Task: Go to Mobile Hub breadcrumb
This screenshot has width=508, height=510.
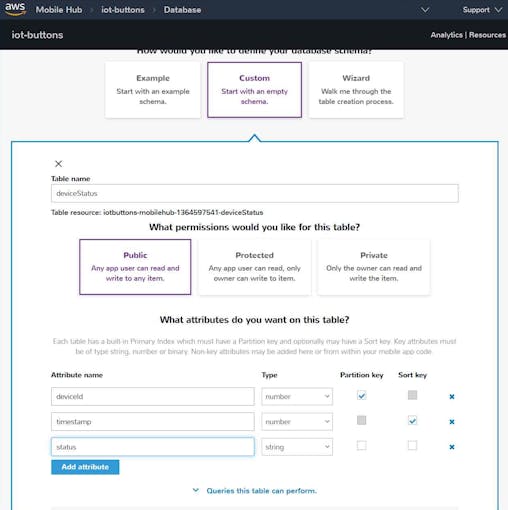Action: coord(59,10)
